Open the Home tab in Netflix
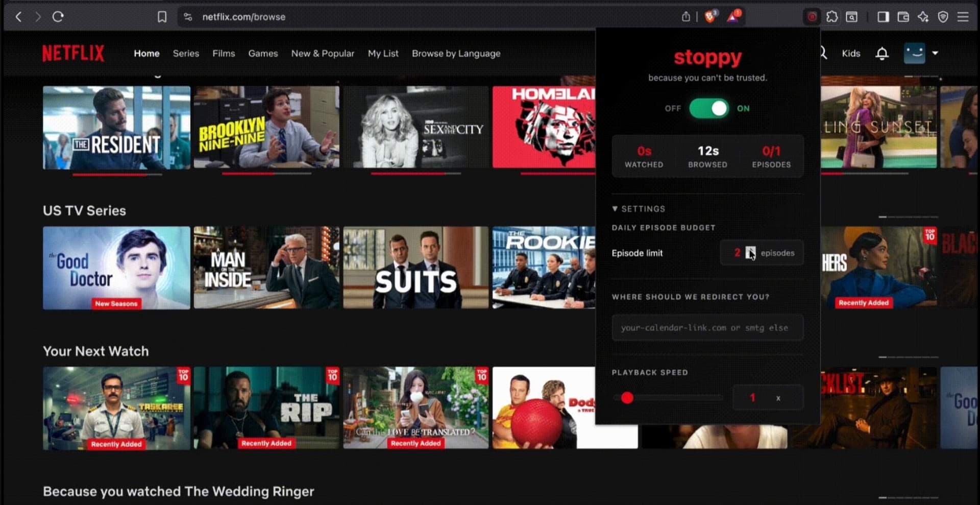Viewport: 980px width, 505px height. pyautogui.click(x=146, y=53)
